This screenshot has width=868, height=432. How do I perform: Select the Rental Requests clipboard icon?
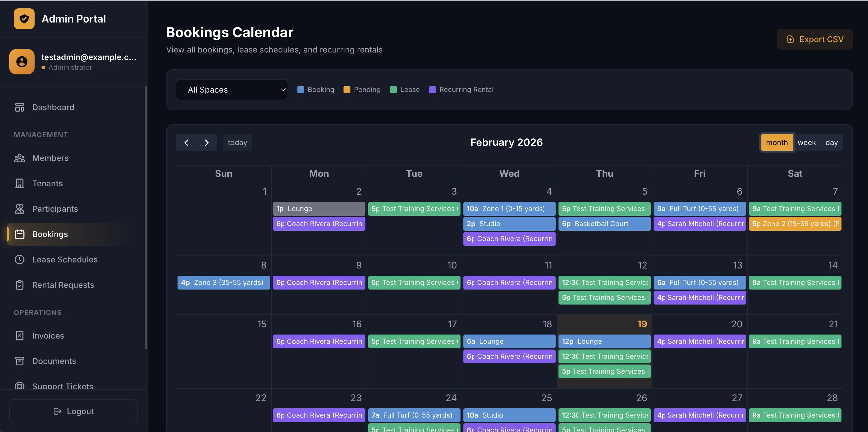point(20,285)
